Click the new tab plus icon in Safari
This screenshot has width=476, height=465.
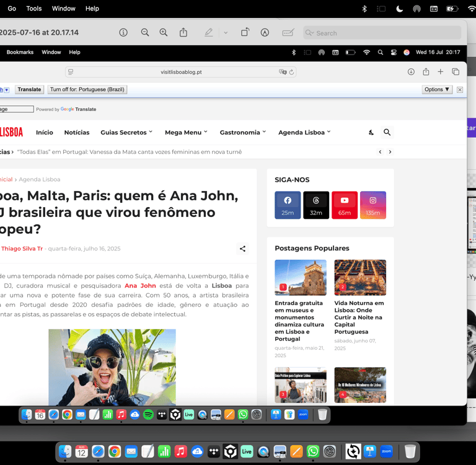(x=441, y=72)
